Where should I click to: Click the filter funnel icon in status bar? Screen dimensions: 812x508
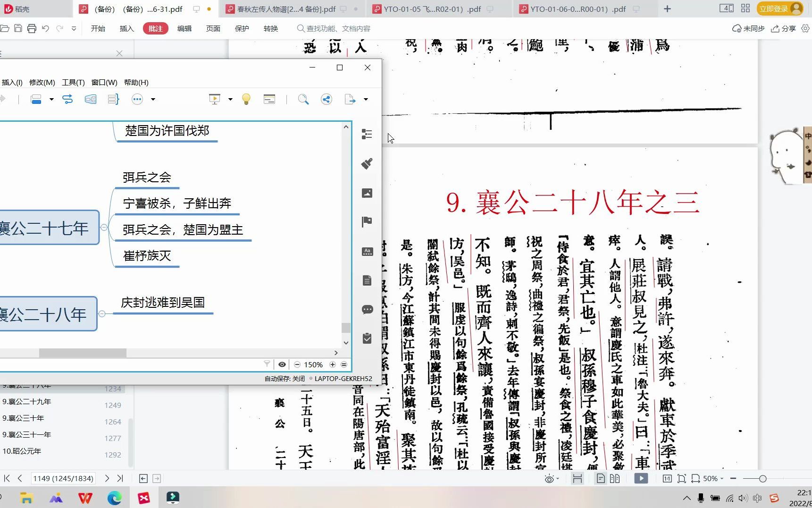click(x=267, y=364)
